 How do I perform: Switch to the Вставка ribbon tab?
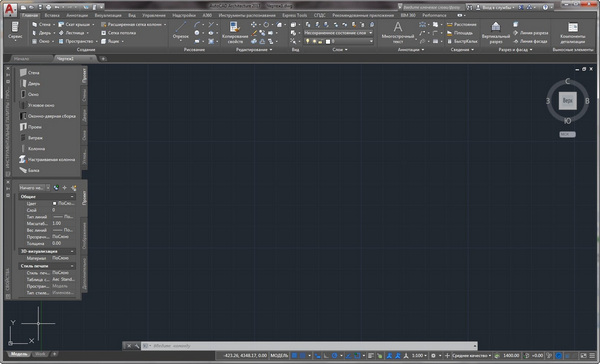click(52, 15)
